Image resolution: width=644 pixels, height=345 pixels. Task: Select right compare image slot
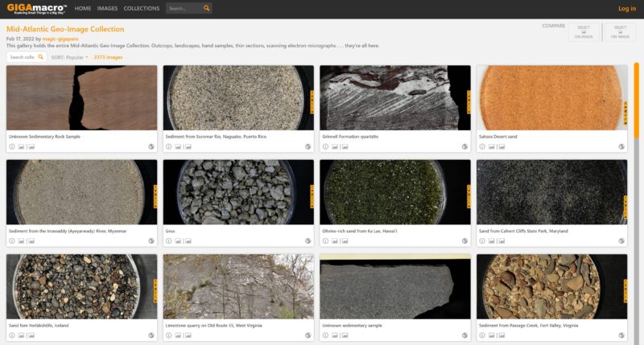[619, 31]
